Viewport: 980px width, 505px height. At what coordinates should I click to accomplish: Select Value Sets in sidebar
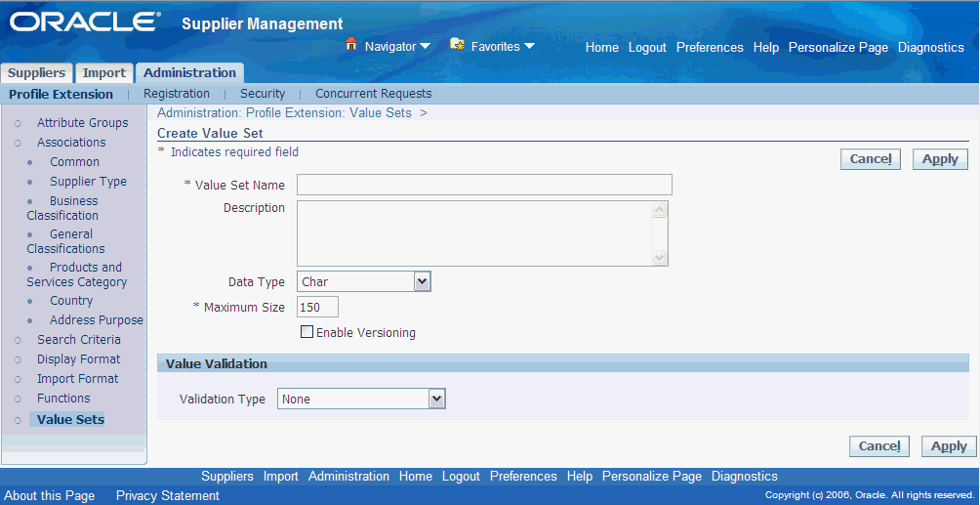70,419
